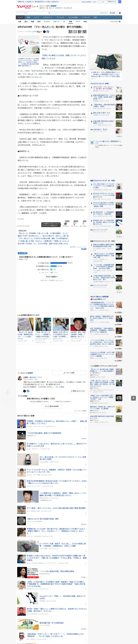Open comments via the 608 comment count icon

click(34, 32)
